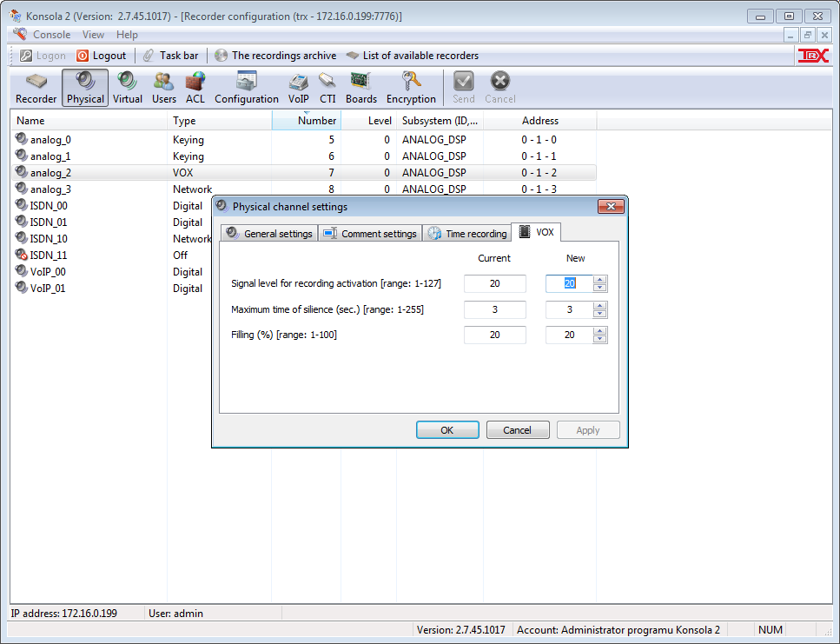
Task: Click the new maximum silence time field
Action: [x=570, y=309]
